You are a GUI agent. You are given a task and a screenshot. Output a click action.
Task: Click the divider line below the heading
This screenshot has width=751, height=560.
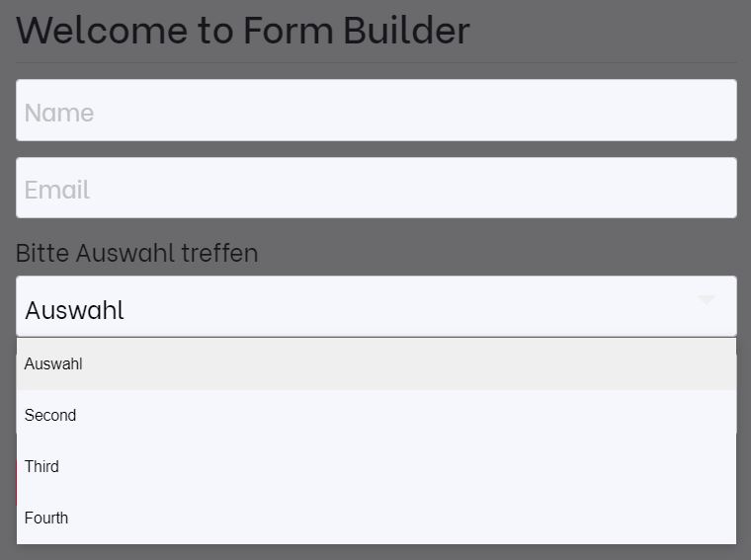click(375, 63)
